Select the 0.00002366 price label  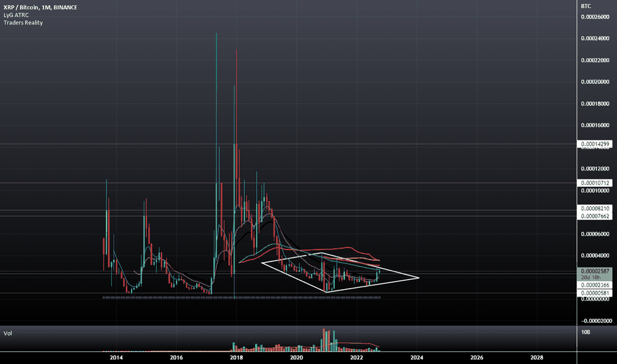click(x=594, y=285)
